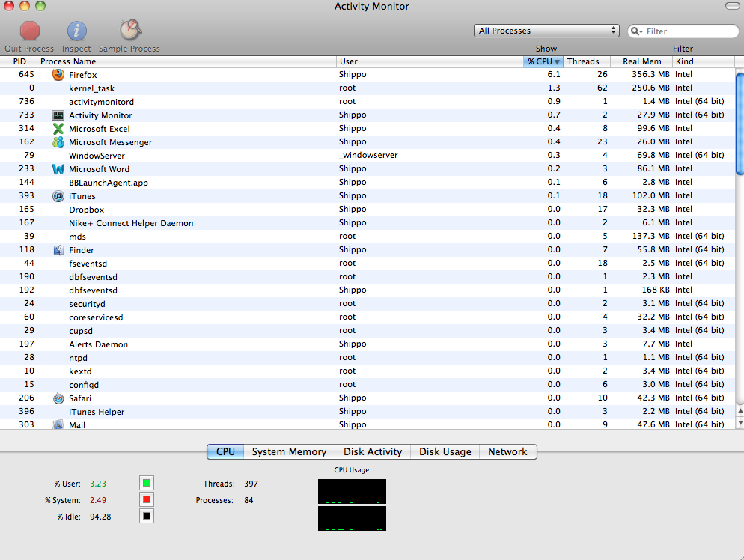Click the Quit Process stop-sign icon
The height and width of the screenshot is (560, 744).
pos(29,31)
